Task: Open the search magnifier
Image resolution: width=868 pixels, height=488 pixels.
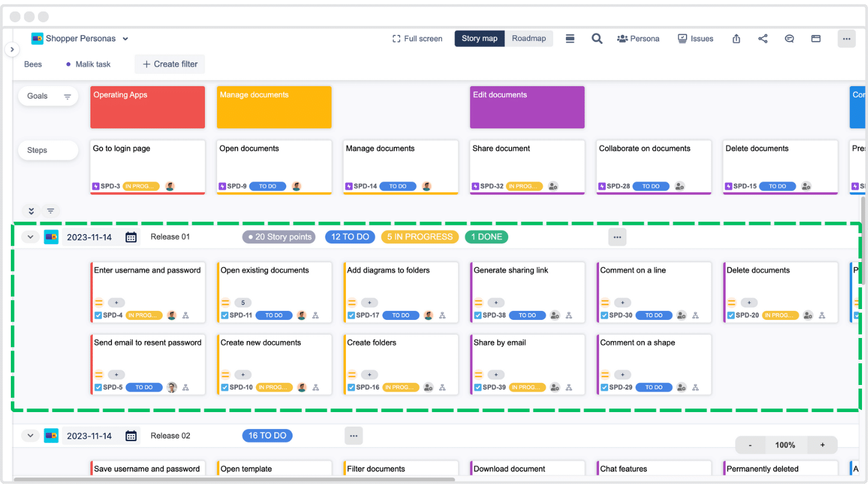Action: click(x=597, y=39)
